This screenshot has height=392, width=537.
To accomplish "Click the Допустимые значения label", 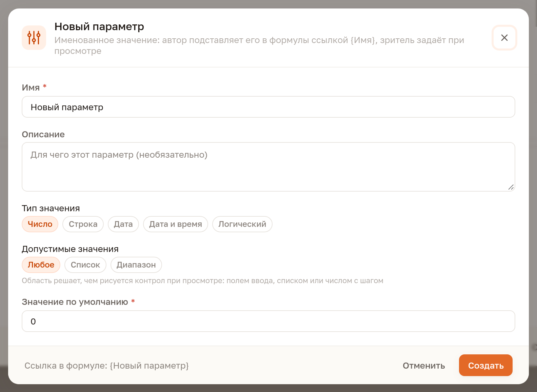I will [70, 249].
